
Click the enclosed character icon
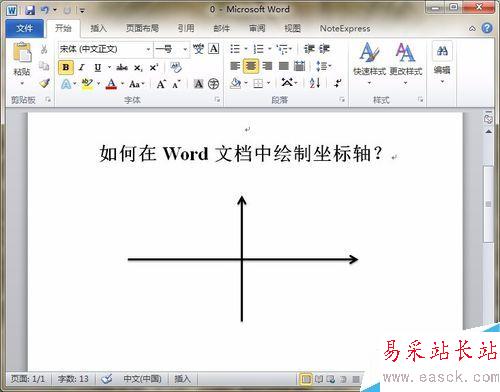213,84
